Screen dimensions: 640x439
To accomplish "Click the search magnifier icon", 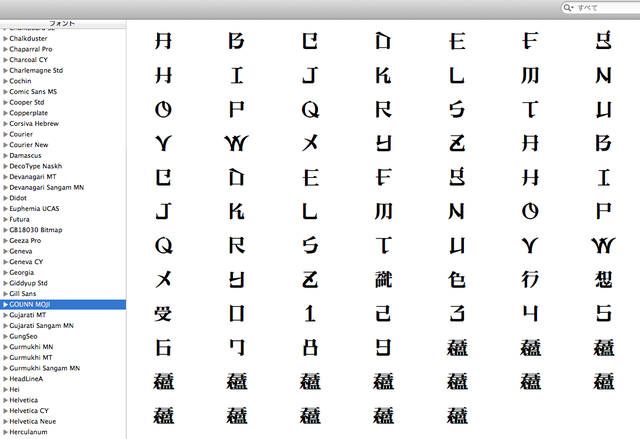I will point(568,7).
